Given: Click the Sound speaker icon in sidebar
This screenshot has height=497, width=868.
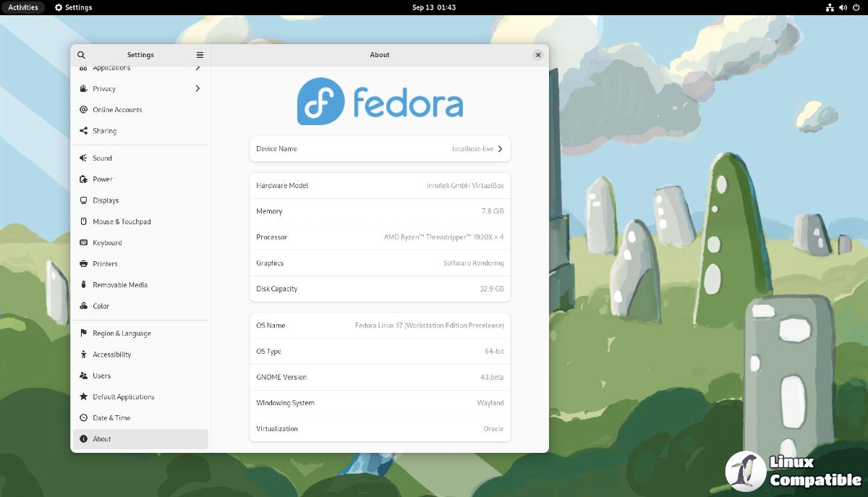Looking at the screenshot, I should pos(84,158).
